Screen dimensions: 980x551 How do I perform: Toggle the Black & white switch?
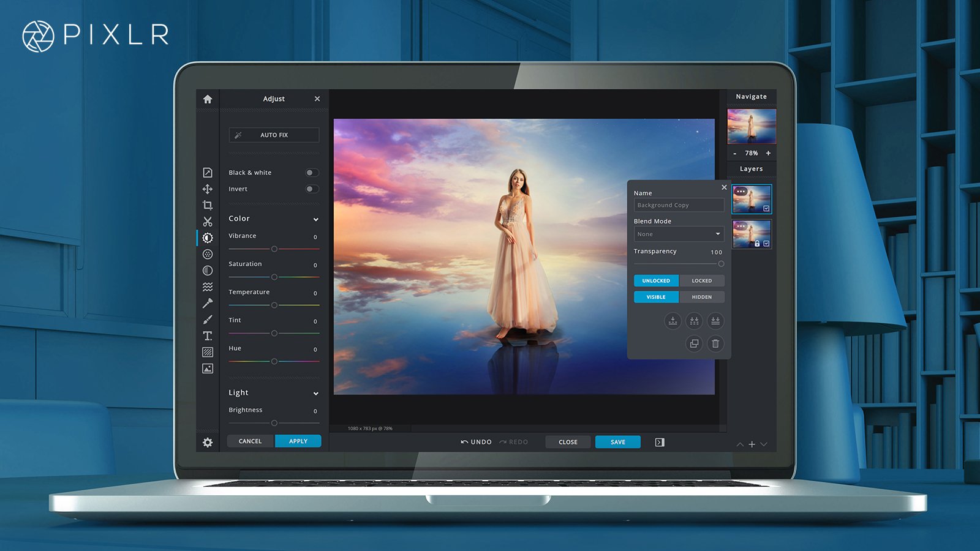[312, 173]
